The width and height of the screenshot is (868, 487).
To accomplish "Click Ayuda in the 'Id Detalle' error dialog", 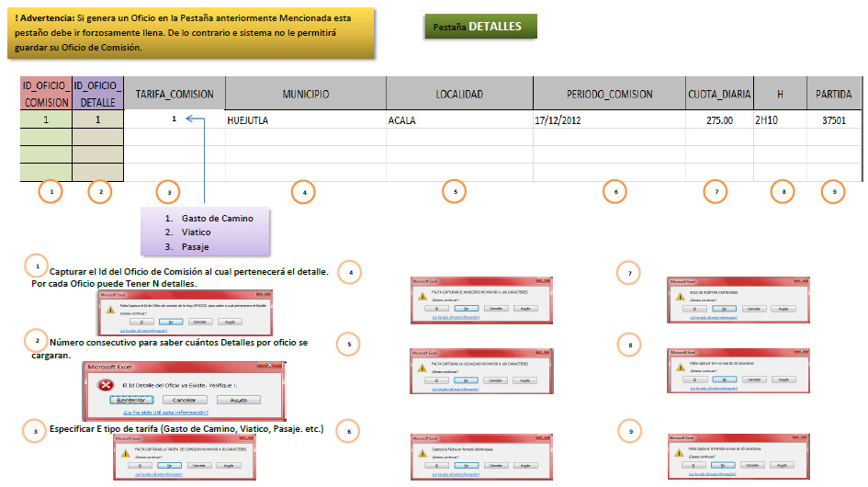I will pos(238,401).
